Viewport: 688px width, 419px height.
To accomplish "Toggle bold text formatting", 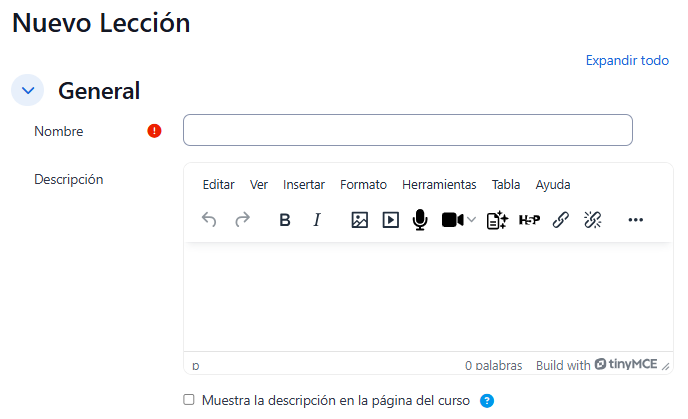I will [x=285, y=220].
